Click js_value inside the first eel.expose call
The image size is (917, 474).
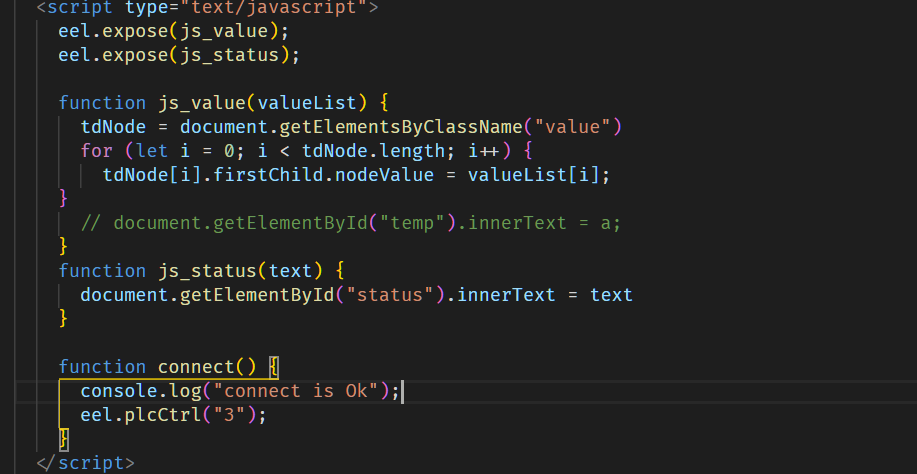pos(225,31)
